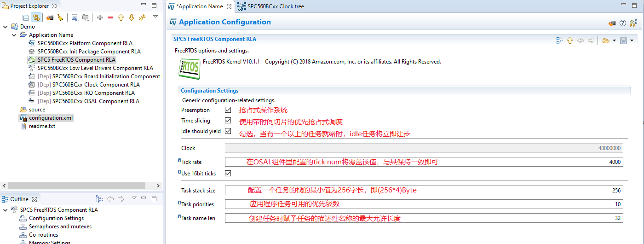Click the Task priorities field
The height and width of the screenshot is (244, 644).
pos(424,204)
